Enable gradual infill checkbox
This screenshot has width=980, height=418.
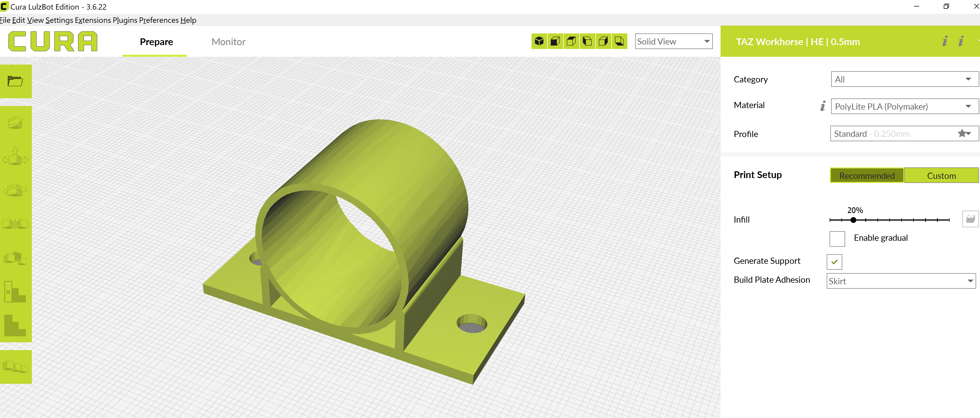pyautogui.click(x=837, y=238)
